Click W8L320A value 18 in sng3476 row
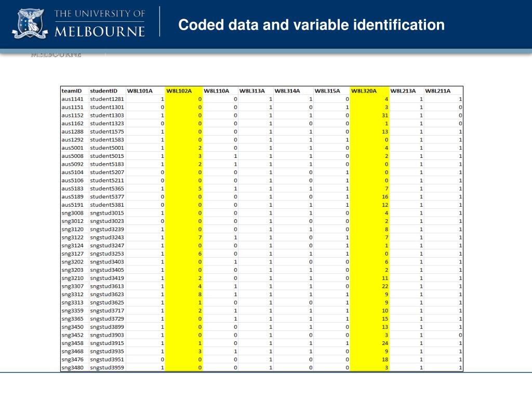 tap(385, 360)
